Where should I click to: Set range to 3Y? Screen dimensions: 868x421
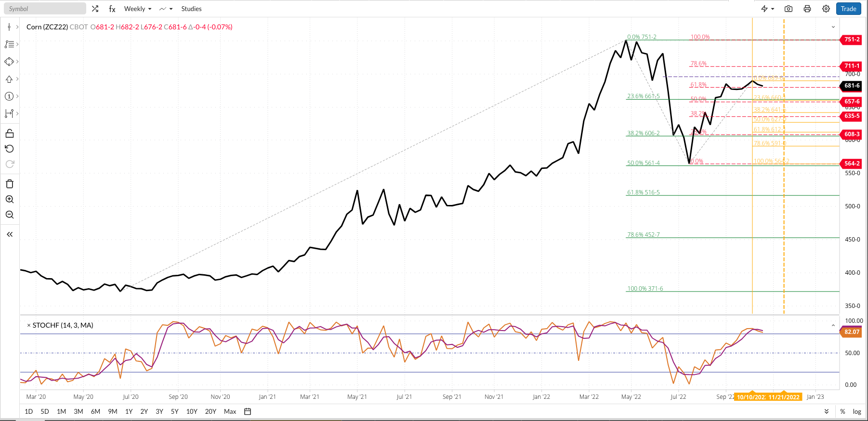click(159, 411)
